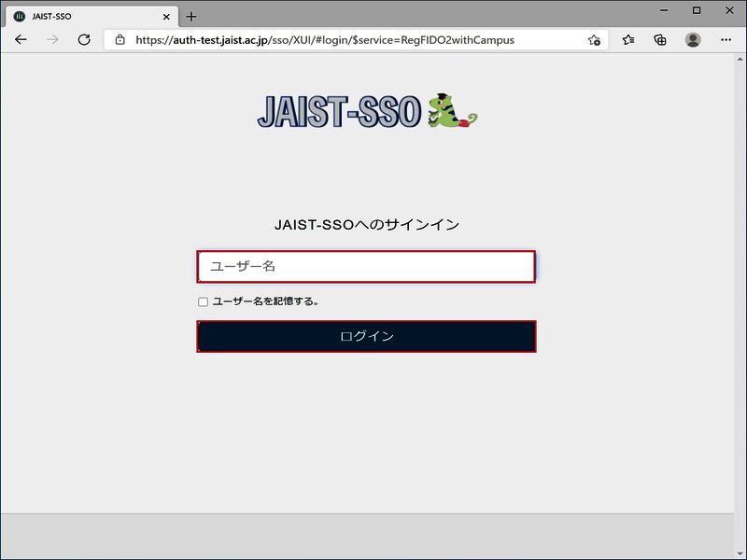
Task: Click the browser forward arrow
Action: point(52,39)
